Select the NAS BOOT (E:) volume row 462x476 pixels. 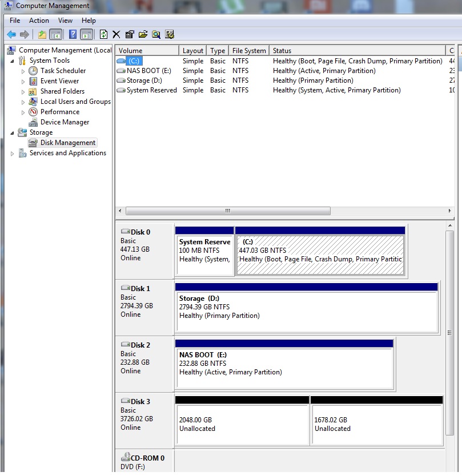pyautogui.click(x=284, y=71)
